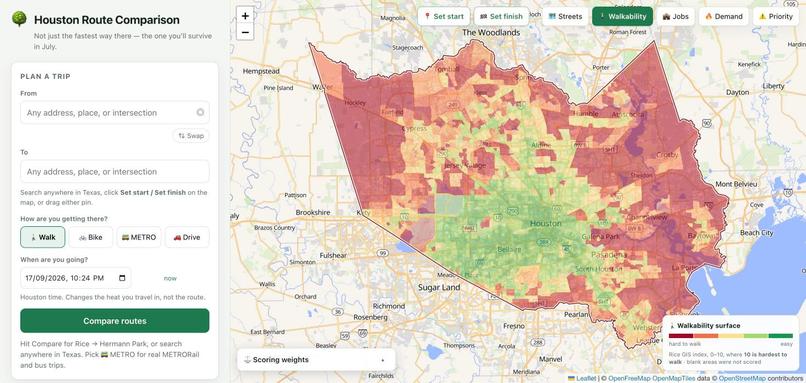Click the Bellaire map label
This screenshot has height=383, width=806.
click(509, 250)
